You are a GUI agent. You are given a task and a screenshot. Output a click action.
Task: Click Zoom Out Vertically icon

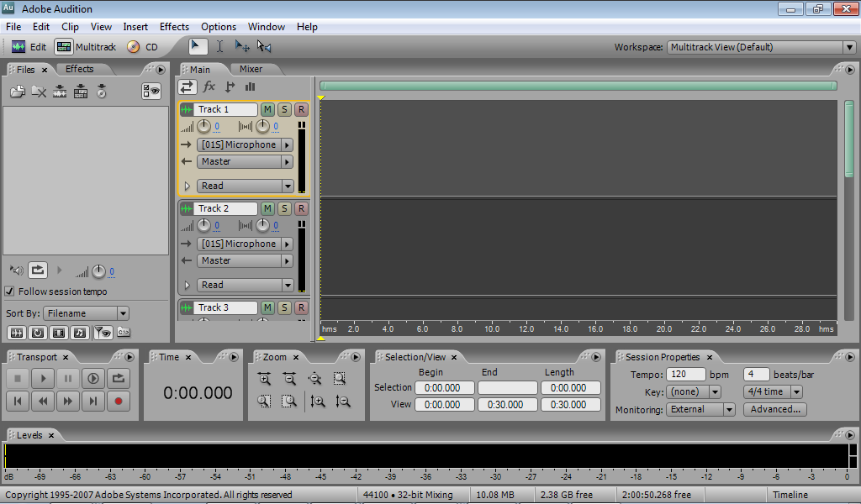tap(343, 402)
